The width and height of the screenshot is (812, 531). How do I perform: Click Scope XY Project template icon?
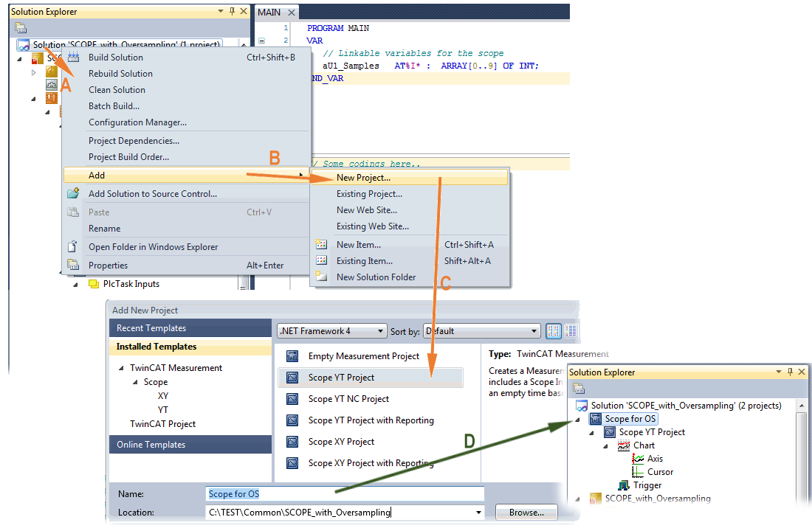click(292, 442)
